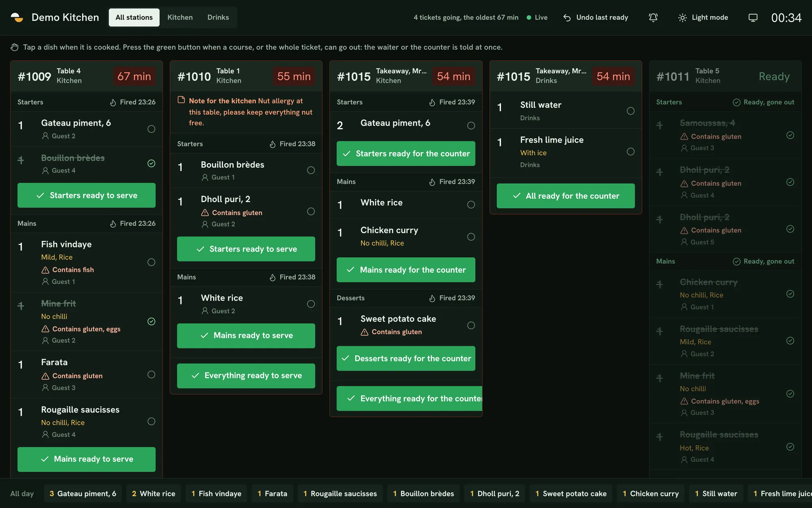
Task: Open the notifications bell icon
Action: (653, 17)
